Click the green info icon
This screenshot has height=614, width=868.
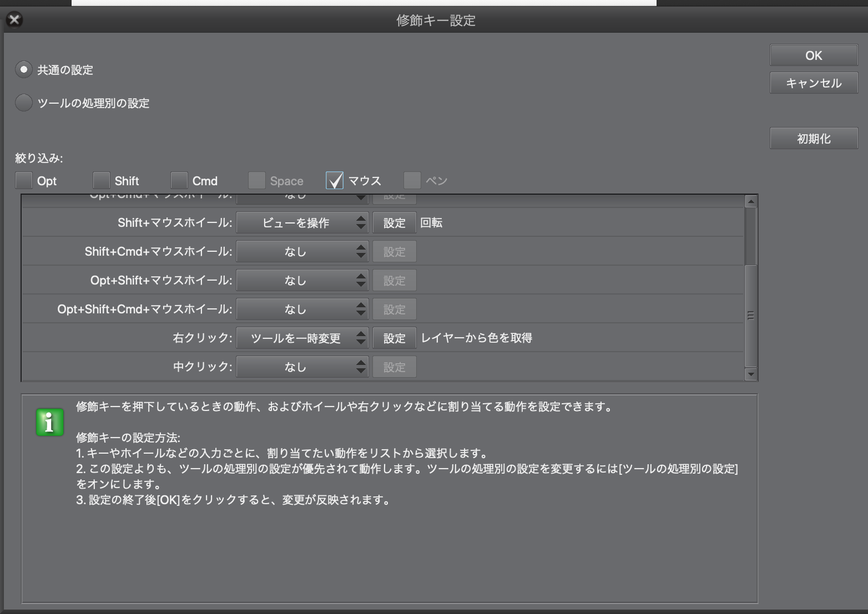point(49,423)
